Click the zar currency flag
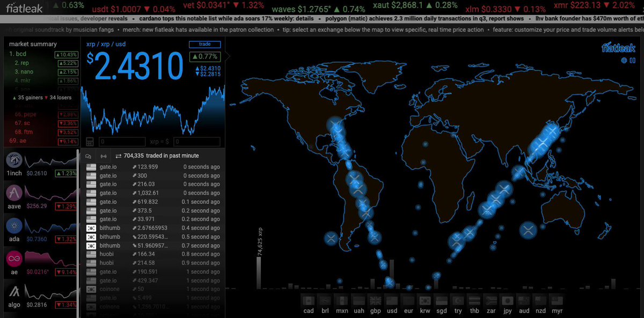Screen dimensions: 644x318 [491, 300]
